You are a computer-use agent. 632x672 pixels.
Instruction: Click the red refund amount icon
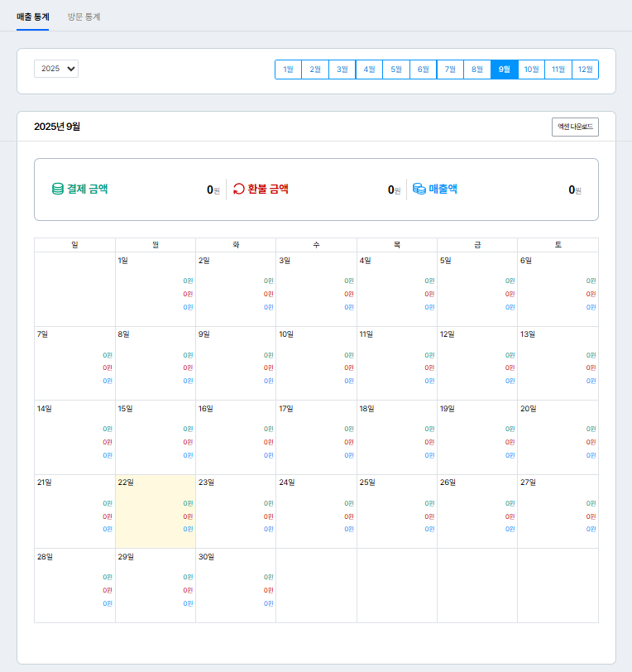(x=239, y=189)
